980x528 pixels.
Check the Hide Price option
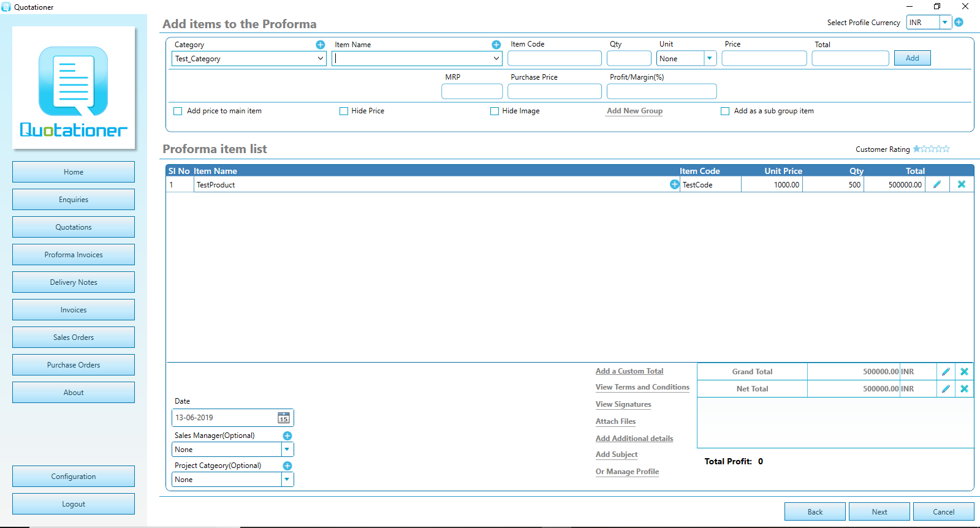[344, 111]
